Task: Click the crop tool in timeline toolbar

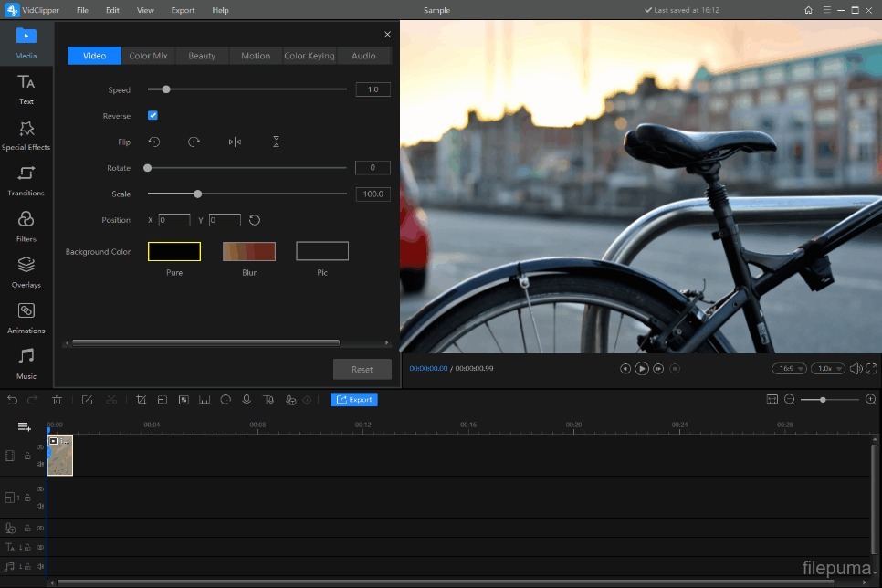Action: (x=141, y=400)
